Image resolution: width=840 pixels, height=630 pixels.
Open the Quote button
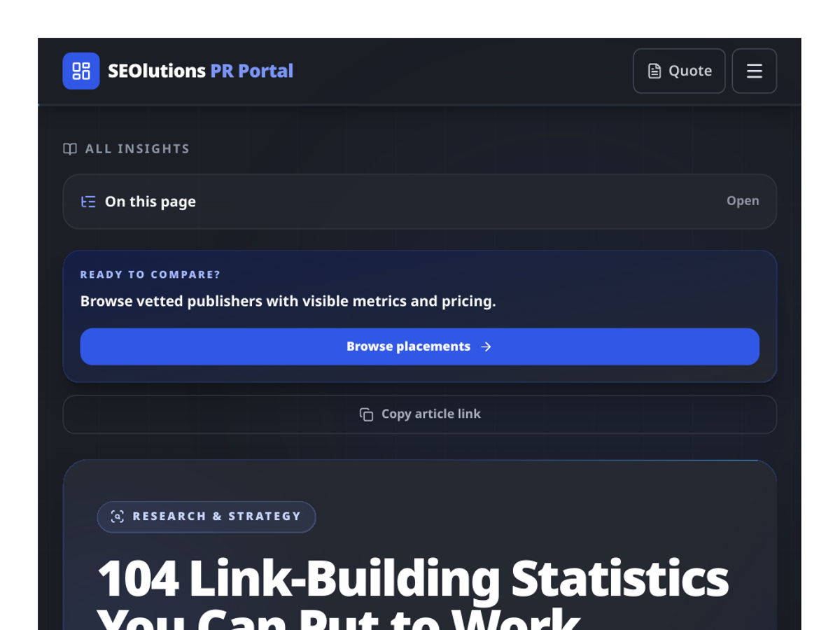(x=679, y=71)
